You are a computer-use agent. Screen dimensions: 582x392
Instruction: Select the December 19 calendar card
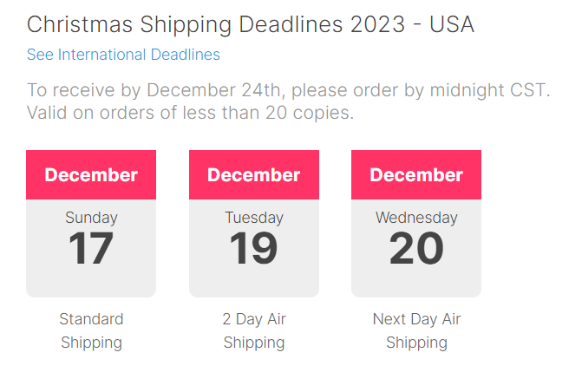(x=254, y=224)
